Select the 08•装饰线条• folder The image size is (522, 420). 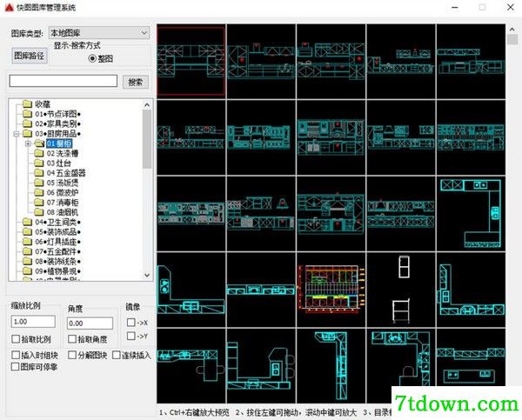[x=57, y=261]
